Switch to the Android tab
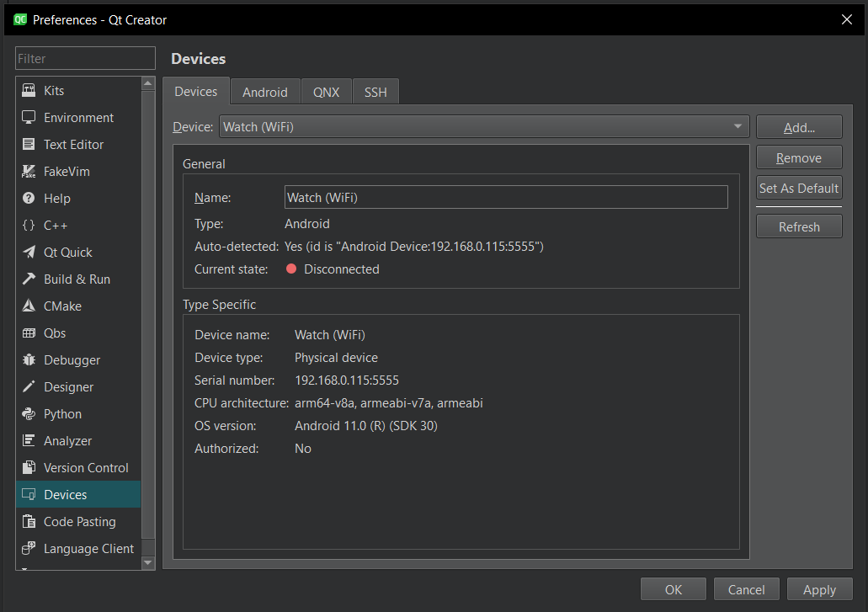Image resolution: width=868 pixels, height=612 pixels. click(x=265, y=92)
